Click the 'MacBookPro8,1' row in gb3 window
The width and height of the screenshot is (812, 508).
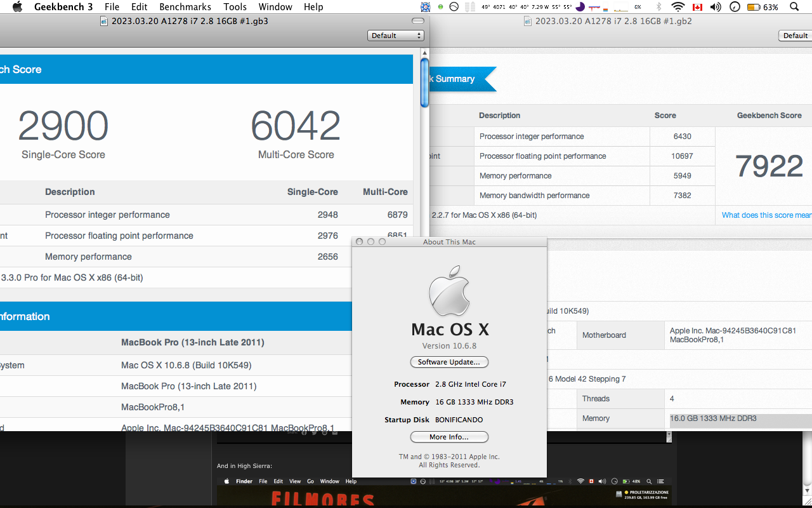(x=153, y=407)
